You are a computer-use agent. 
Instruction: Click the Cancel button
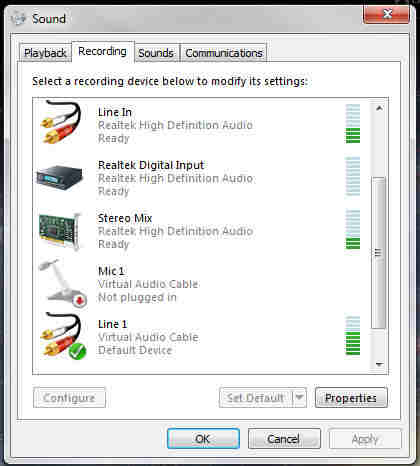284,439
